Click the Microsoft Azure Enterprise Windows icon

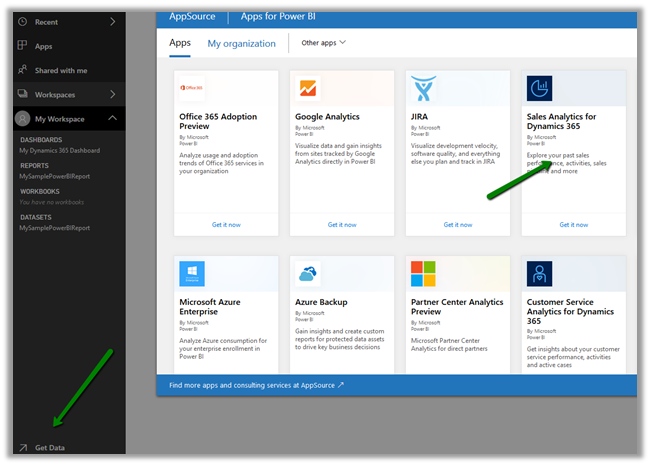coord(192,273)
